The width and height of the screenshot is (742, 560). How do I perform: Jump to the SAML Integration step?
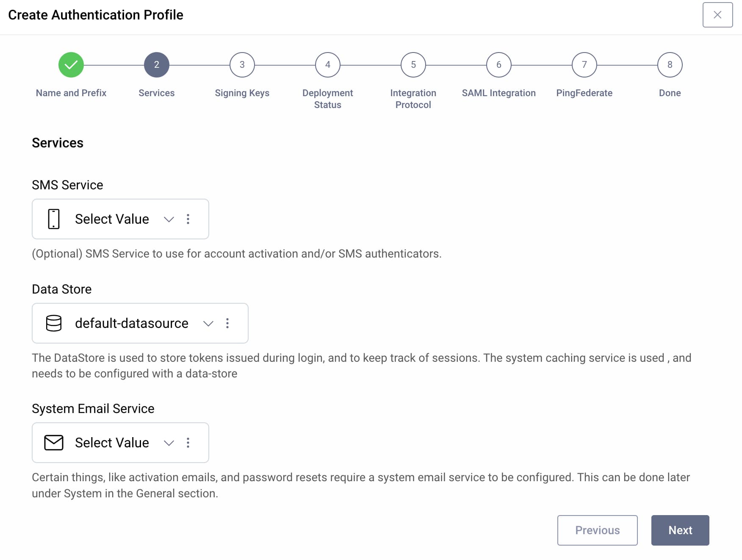(498, 64)
